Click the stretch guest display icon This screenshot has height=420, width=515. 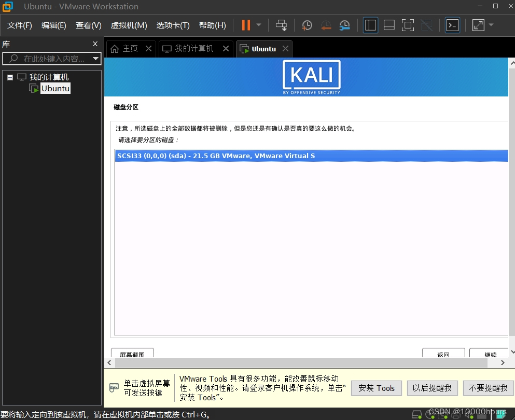click(x=478, y=25)
